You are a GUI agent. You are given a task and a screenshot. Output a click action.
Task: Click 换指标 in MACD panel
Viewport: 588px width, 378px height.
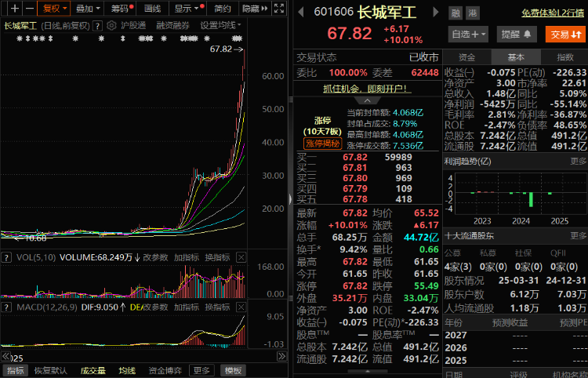217,307
